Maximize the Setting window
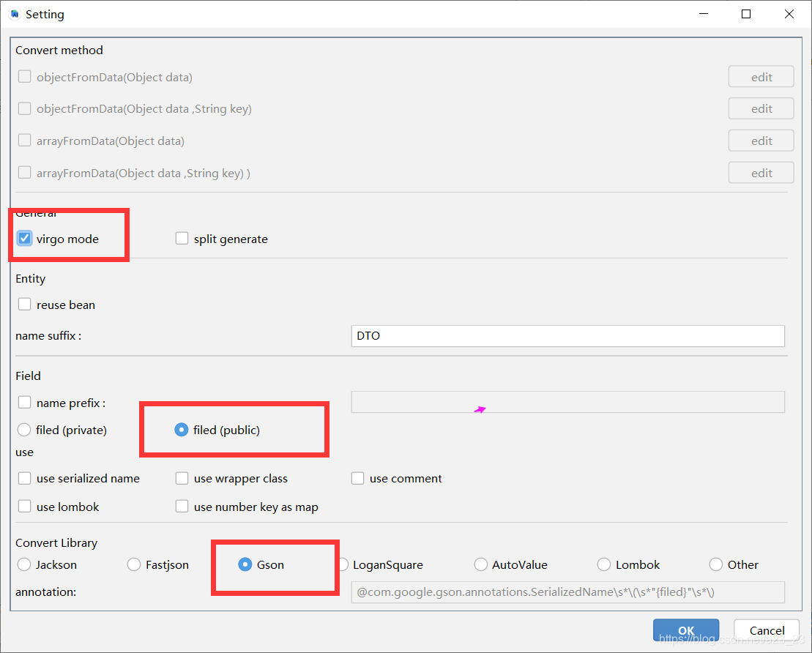 point(745,14)
